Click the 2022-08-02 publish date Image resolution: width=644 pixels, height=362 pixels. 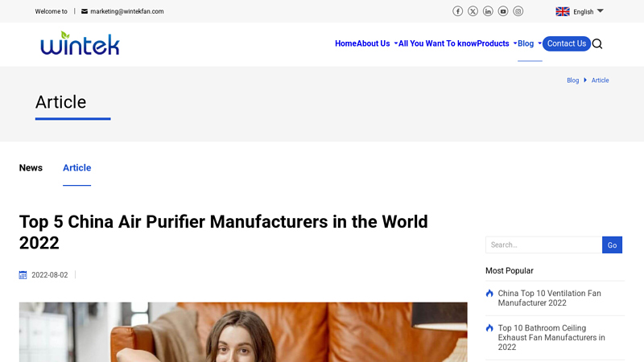50,275
